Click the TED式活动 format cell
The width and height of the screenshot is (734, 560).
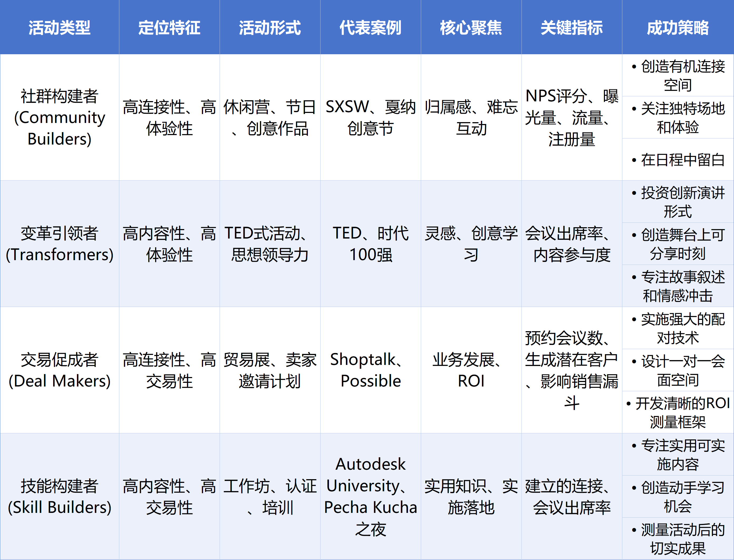coord(270,244)
